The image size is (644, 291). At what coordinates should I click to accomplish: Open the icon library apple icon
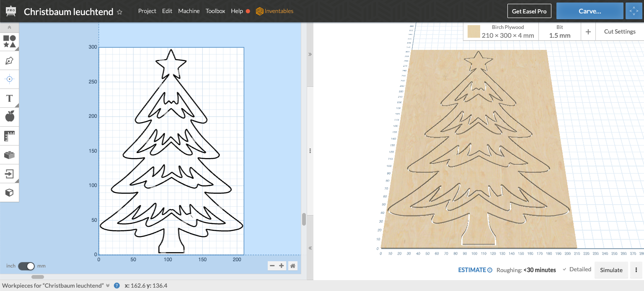tap(9, 117)
